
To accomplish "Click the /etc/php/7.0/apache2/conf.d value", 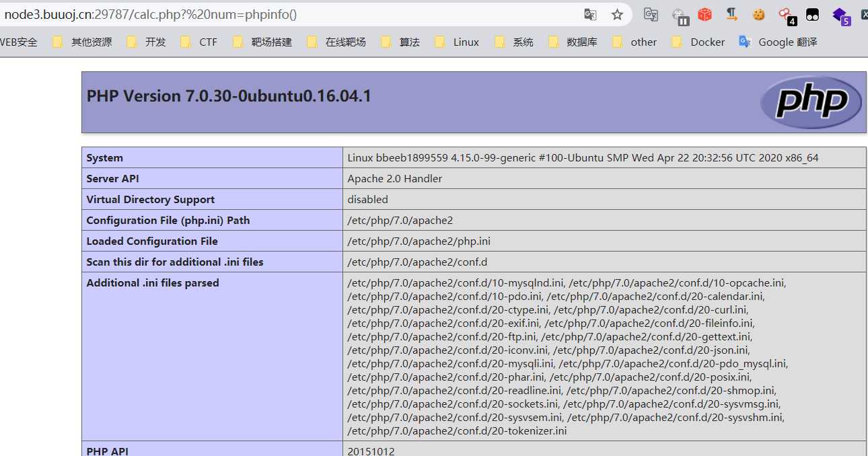I will pos(417,262).
